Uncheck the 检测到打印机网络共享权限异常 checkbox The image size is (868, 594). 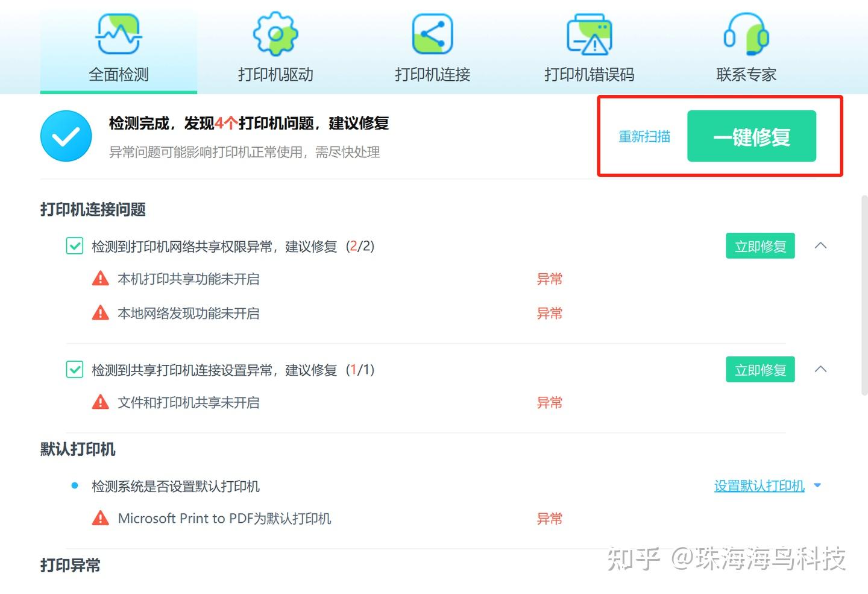coord(74,245)
